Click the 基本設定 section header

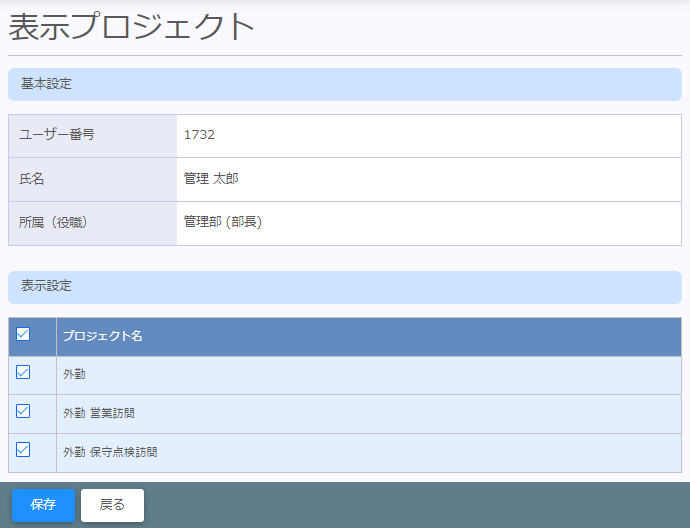pyautogui.click(x=46, y=84)
